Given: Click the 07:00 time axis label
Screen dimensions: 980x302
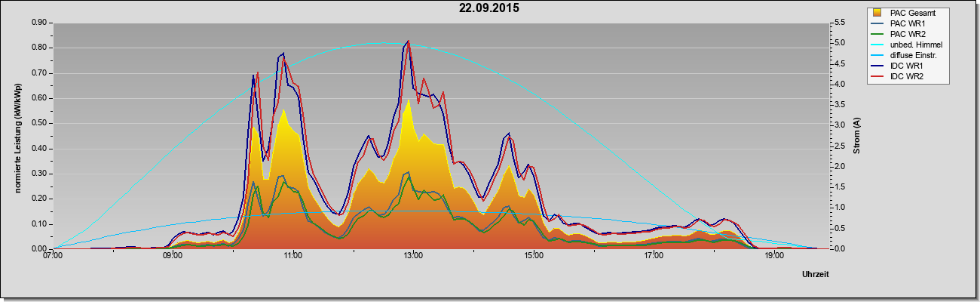Looking at the screenshot, I should point(53,256).
